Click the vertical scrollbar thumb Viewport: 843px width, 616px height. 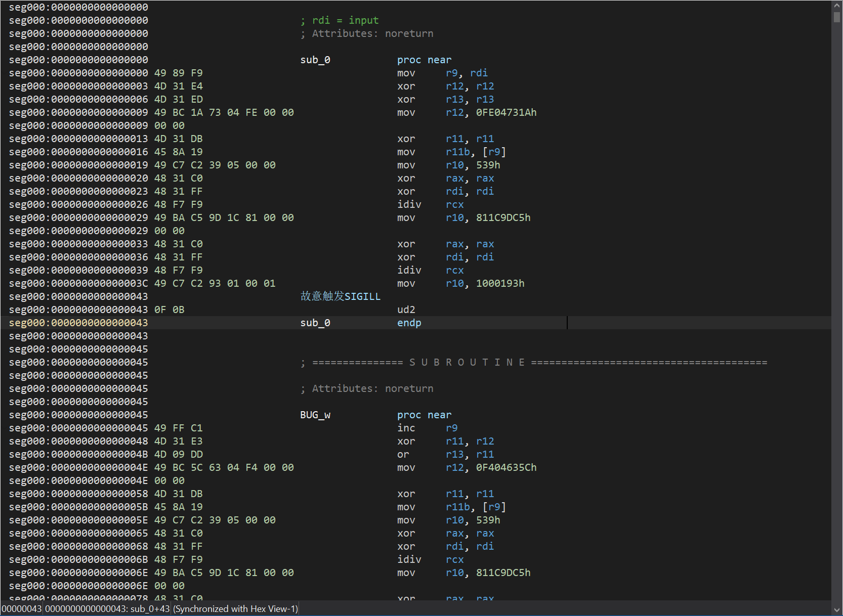pos(837,17)
